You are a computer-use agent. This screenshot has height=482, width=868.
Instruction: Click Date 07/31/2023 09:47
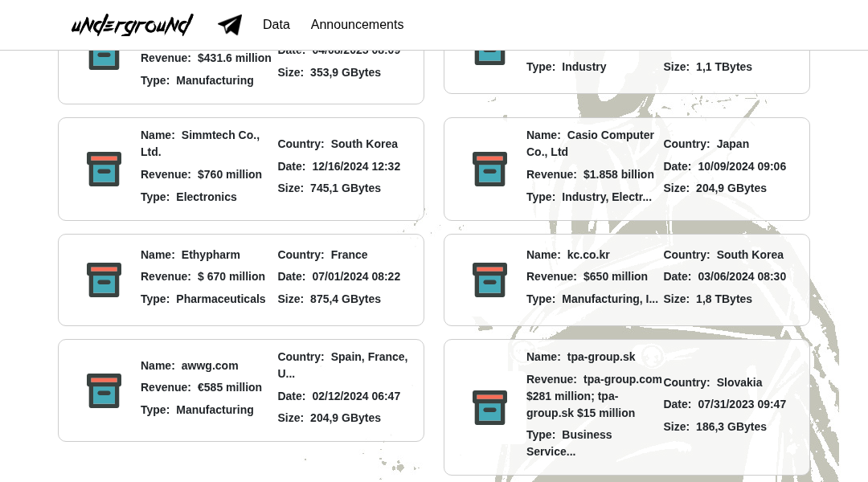[725, 404]
